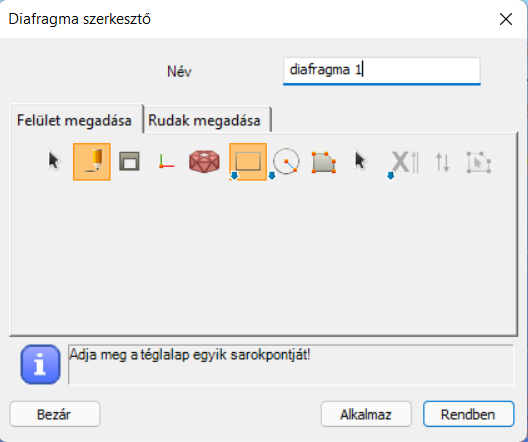Expand the blue dropdown arrow beside circle tool
The height and width of the screenshot is (442, 528).
point(272,176)
